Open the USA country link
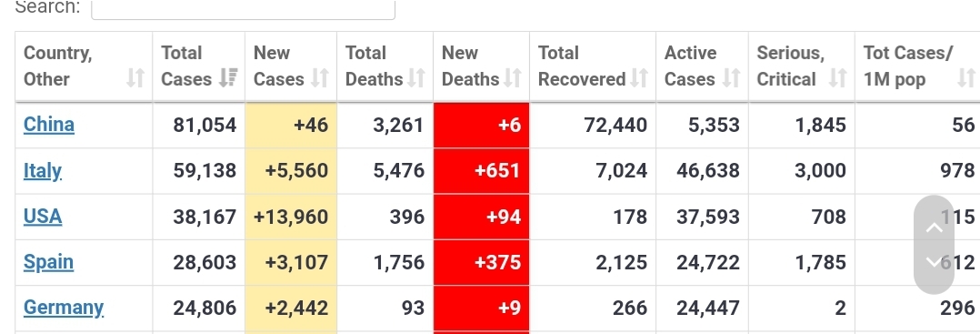 coord(43,217)
